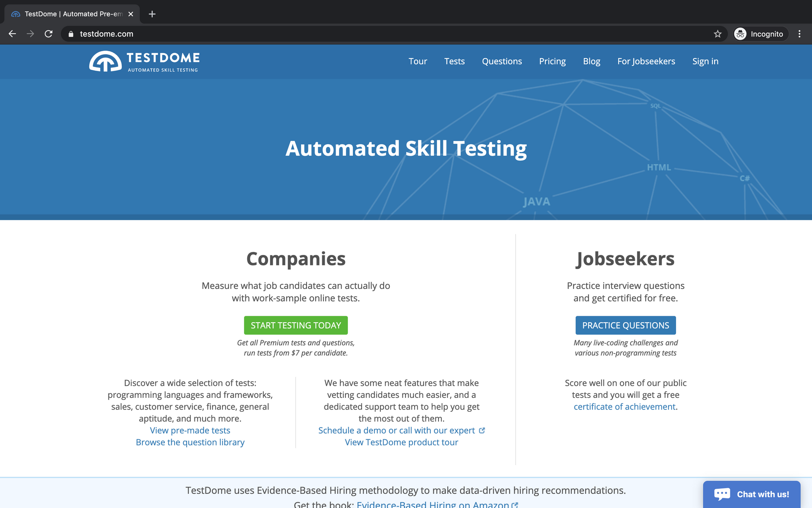Select the TestDome browser tab
Screen dimensions: 812x508
click(x=72, y=14)
